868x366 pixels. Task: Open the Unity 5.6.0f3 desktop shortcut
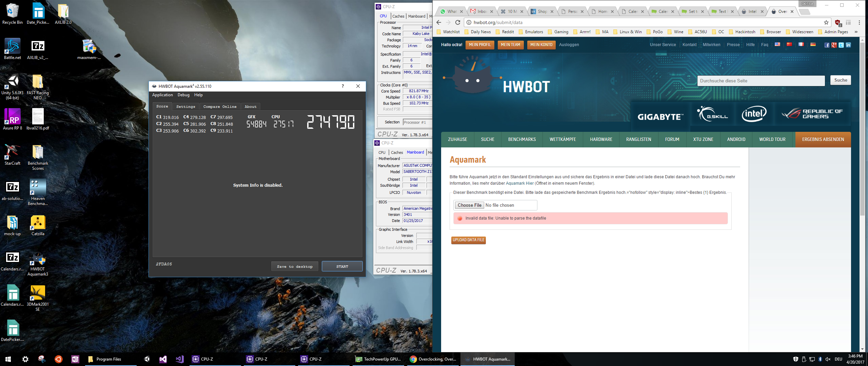12,87
